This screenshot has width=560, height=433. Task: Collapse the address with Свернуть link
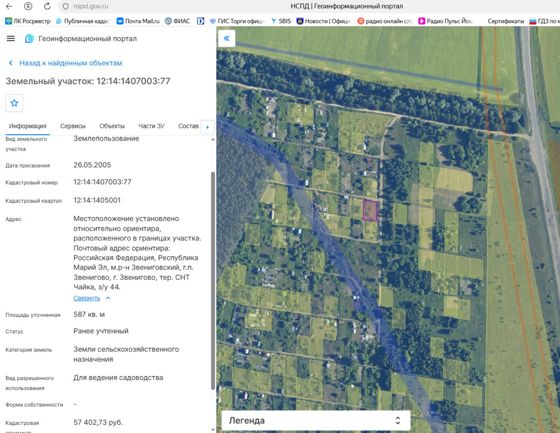tap(86, 298)
